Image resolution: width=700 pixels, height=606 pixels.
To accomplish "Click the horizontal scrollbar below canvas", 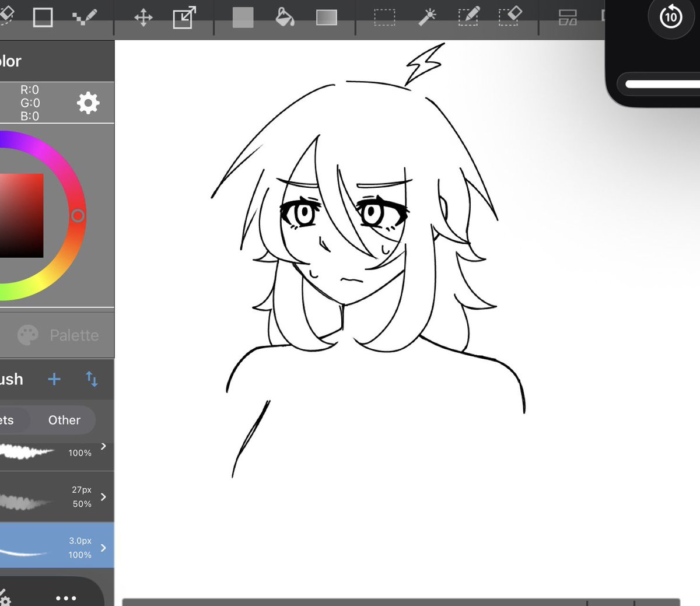I will (401, 602).
